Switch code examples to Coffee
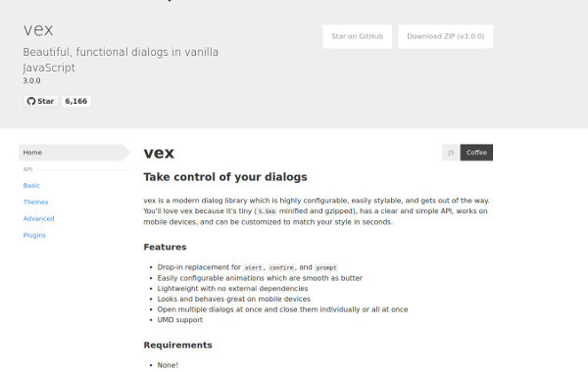 click(476, 153)
